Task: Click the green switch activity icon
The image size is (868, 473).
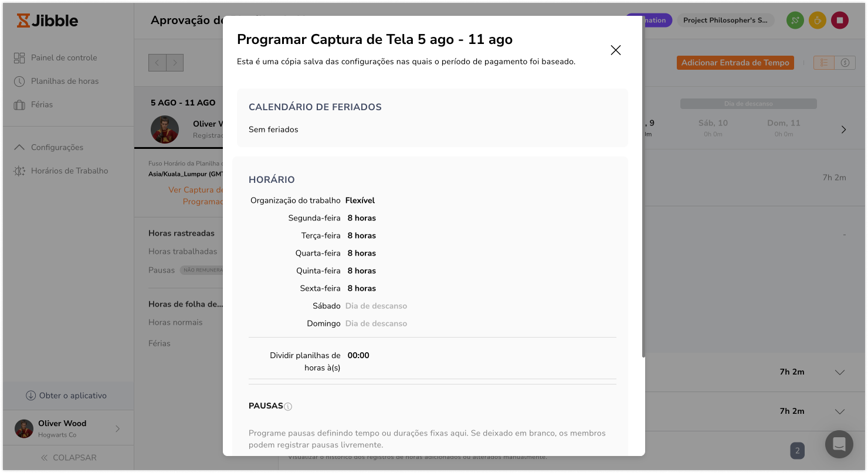Action: 795,21
